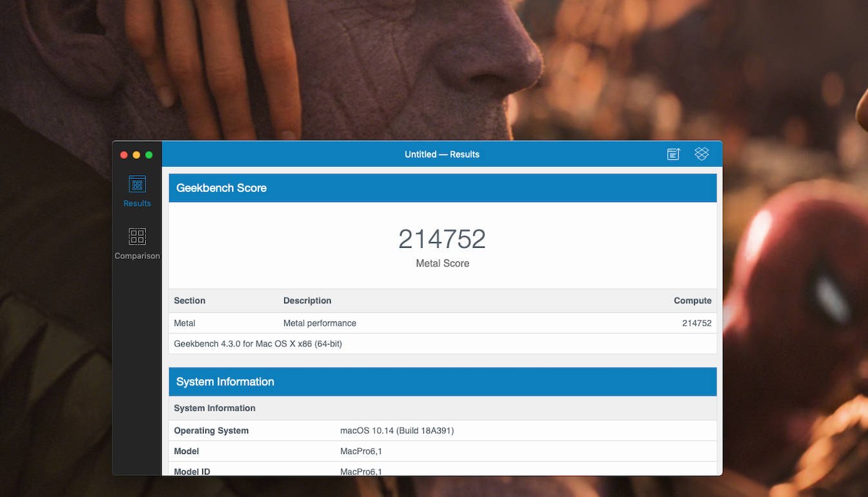Click the Model label

[186, 451]
